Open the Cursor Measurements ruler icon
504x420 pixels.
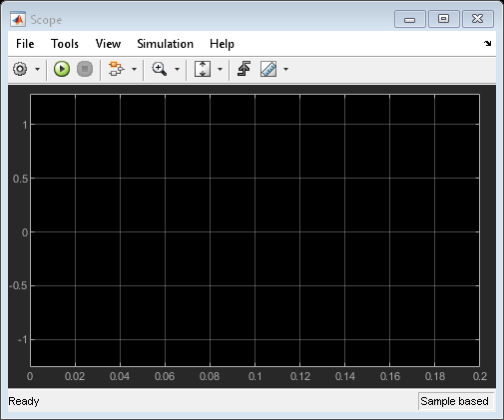pos(268,69)
